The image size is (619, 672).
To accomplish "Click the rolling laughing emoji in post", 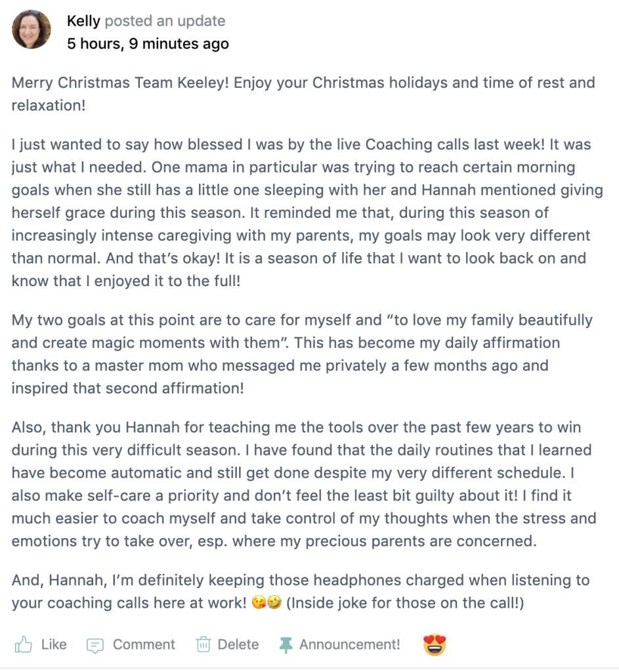I will tap(273, 604).
